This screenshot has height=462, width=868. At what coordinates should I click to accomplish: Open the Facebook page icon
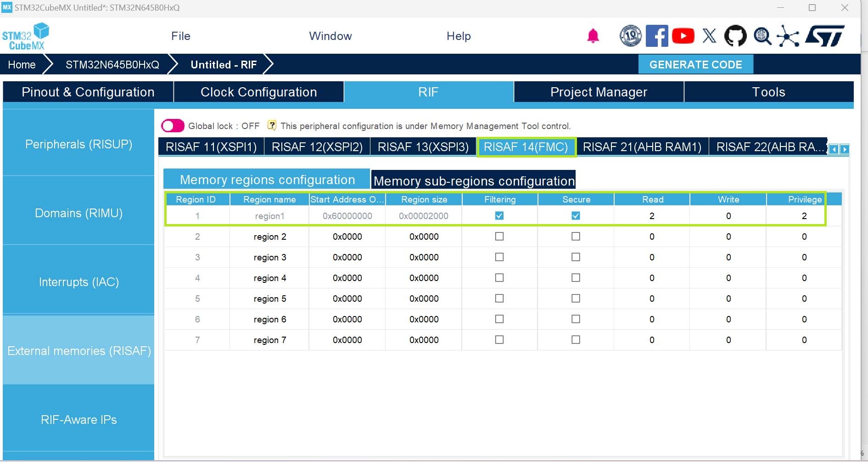(657, 36)
